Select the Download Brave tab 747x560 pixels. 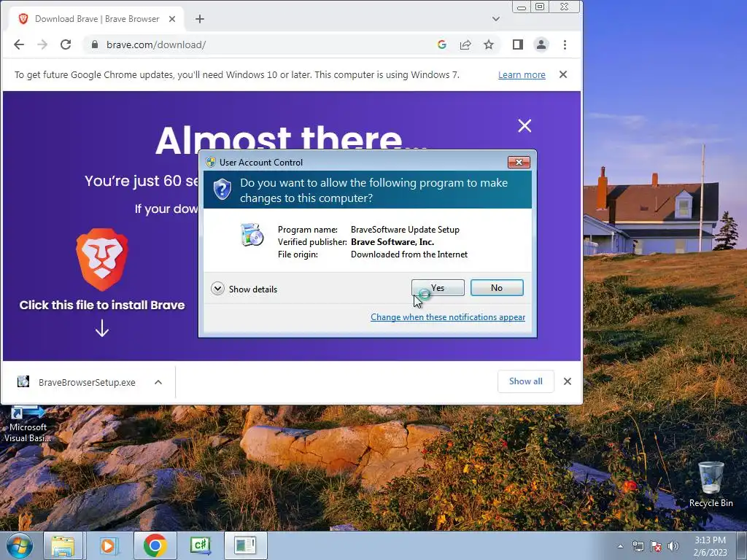click(97, 19)
